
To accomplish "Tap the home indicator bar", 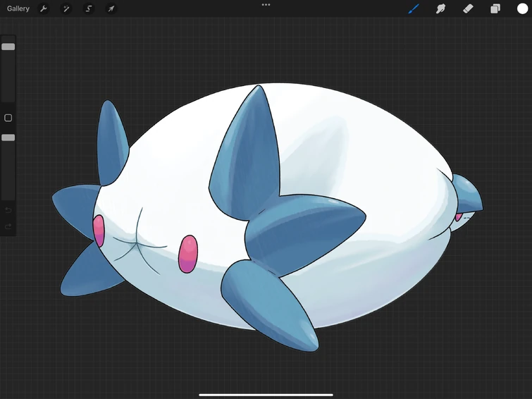I will click(266, 395).
